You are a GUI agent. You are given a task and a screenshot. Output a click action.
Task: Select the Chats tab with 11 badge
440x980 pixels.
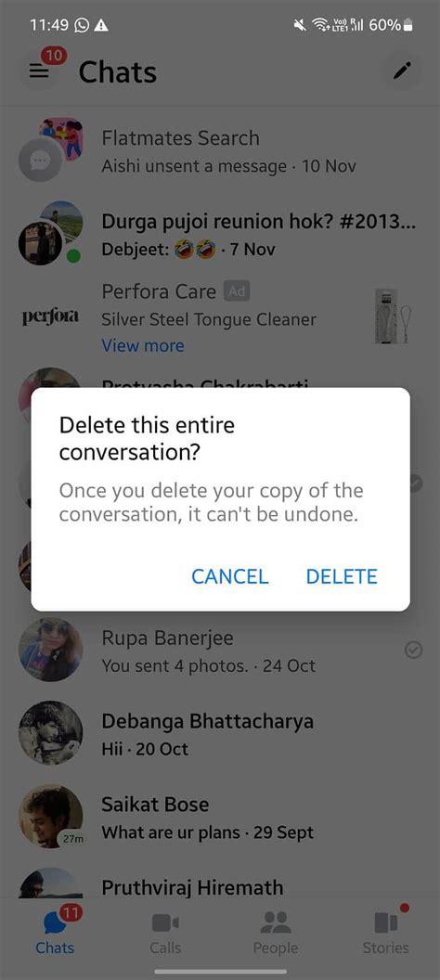(55, 933)
